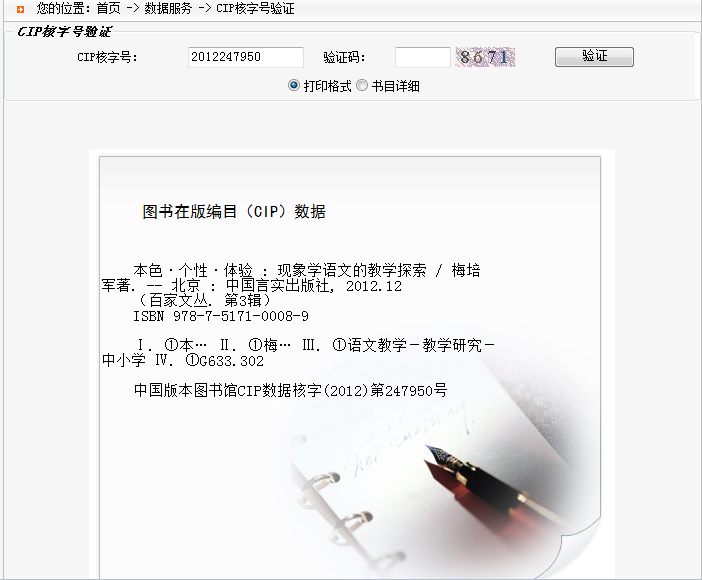The height and width of the screenshot is (580, 702).
Task: Select the CIP核字号验证 breadcrumb entry
Action: tap(255, 8)
